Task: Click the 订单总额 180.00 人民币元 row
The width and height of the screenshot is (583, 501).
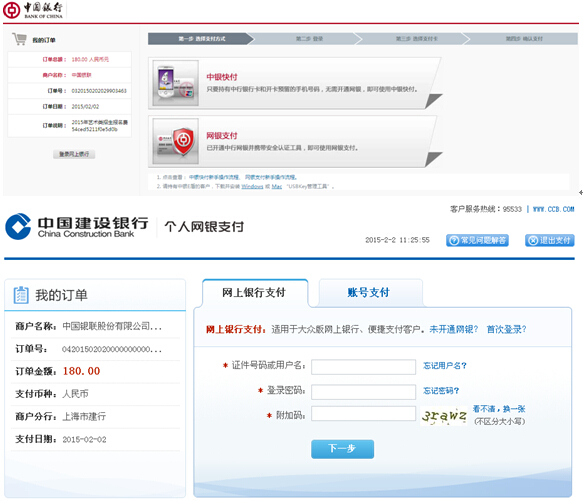Action: point(70,60)
